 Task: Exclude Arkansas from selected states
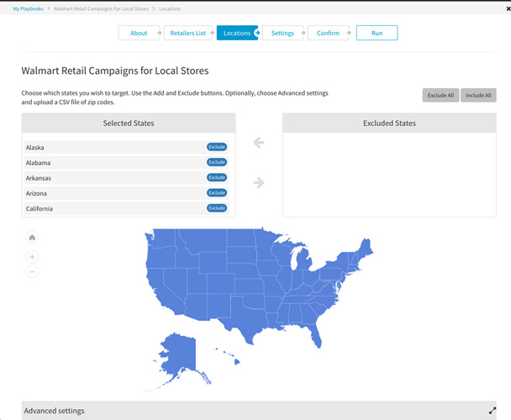(217, 177)
